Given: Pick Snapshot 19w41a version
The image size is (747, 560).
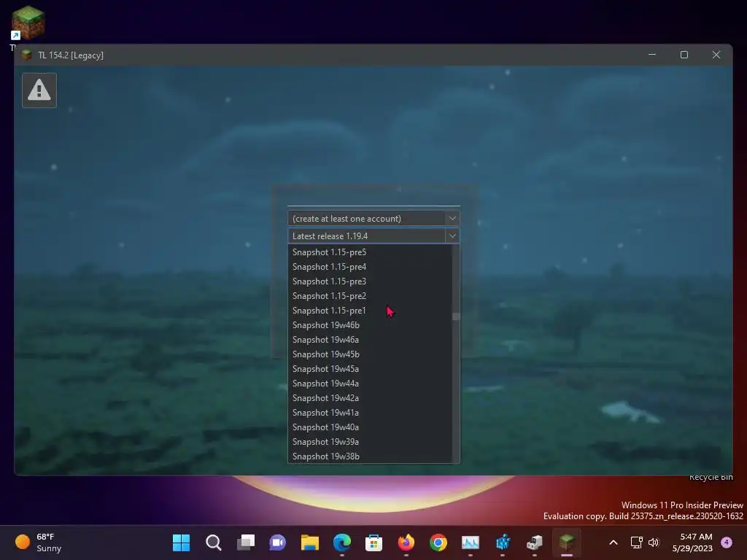Looking at the screenshot, I should tap(370, 413).
